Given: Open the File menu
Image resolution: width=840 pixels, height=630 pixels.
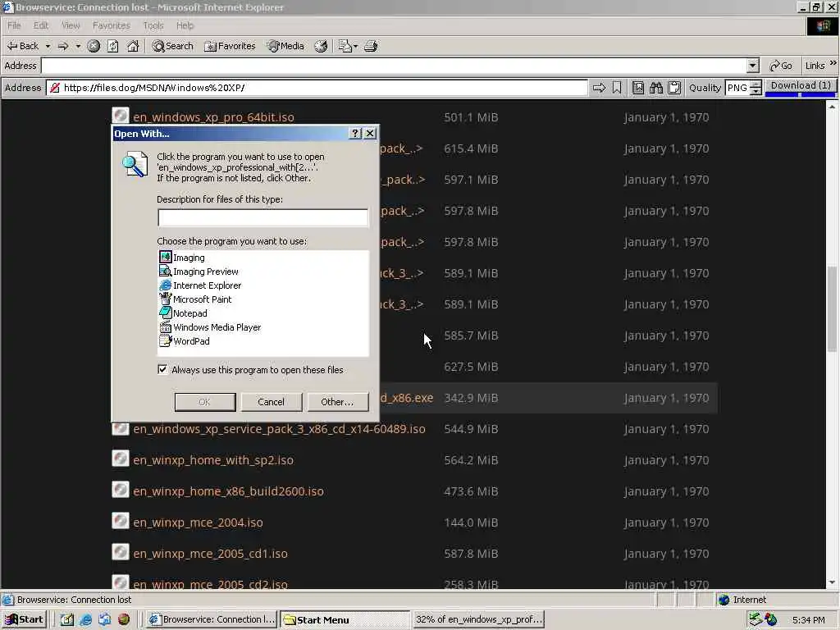Looking at the screenshot, I should (x=14, y=25).
